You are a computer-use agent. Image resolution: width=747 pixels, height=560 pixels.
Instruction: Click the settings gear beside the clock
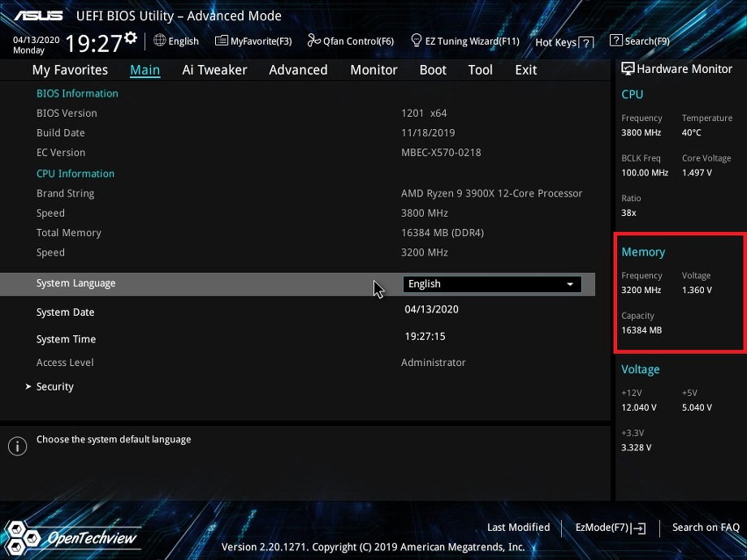pyautogui.click(x=131, y=37)
